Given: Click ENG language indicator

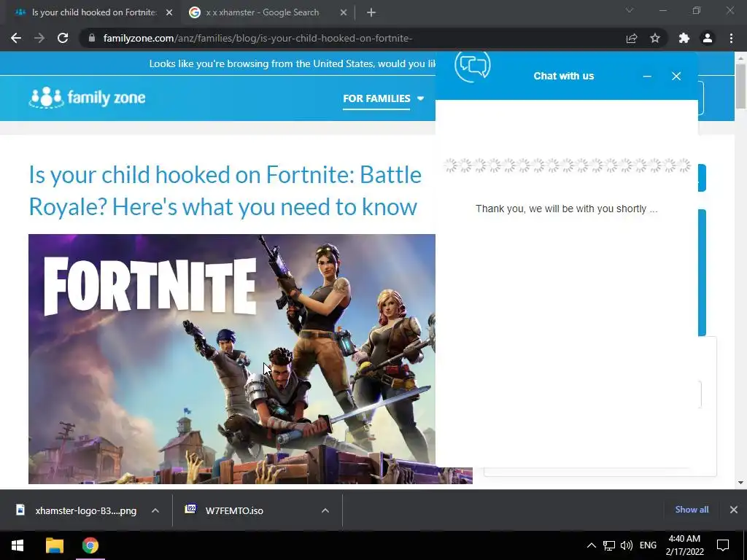Looking at the screenshot, I should 648,545.
